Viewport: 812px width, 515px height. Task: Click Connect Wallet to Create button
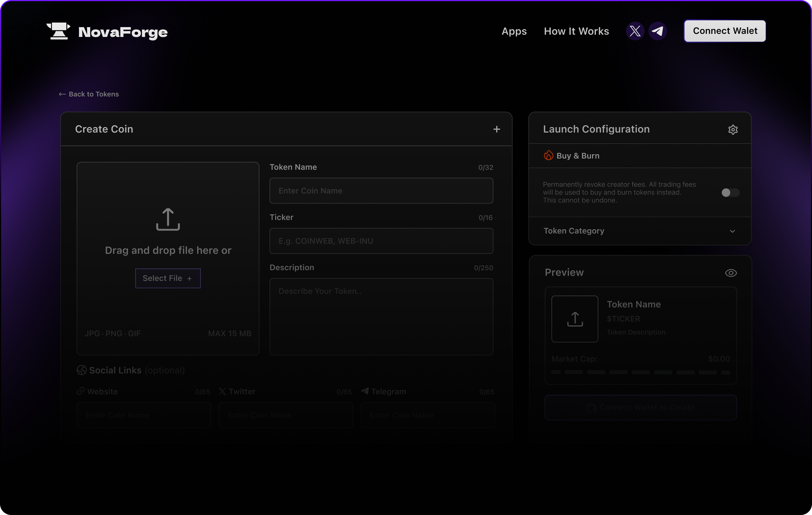point(640,408)
